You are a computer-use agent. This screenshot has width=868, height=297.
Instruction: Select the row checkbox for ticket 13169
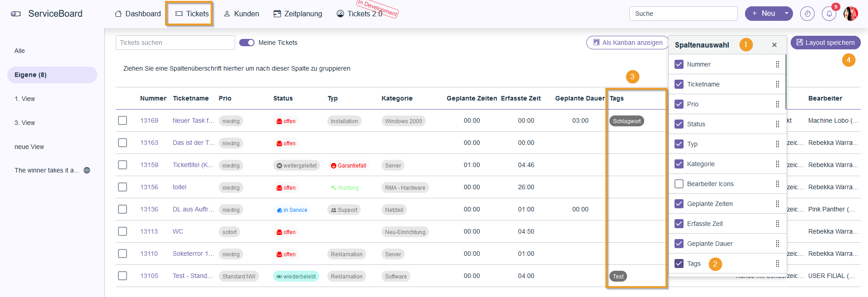click(123, 120)
